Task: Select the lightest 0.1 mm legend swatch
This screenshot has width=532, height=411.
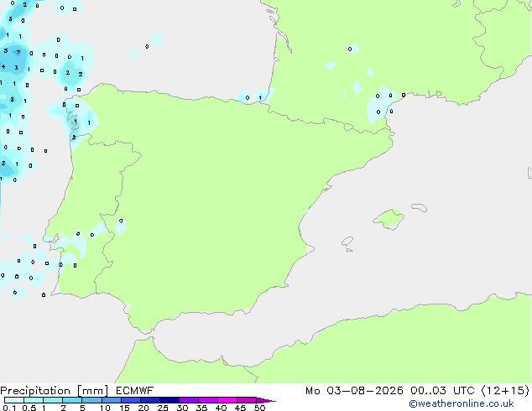Action: [14, 400]
